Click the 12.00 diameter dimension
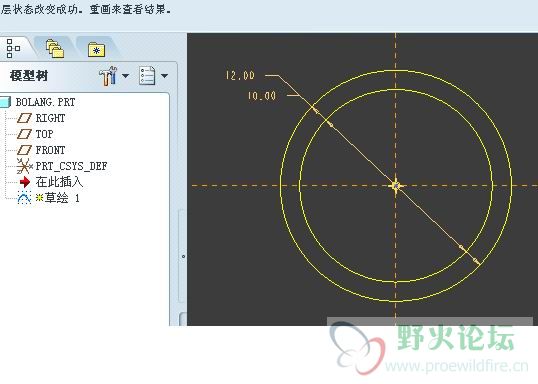 click(240, 75)
